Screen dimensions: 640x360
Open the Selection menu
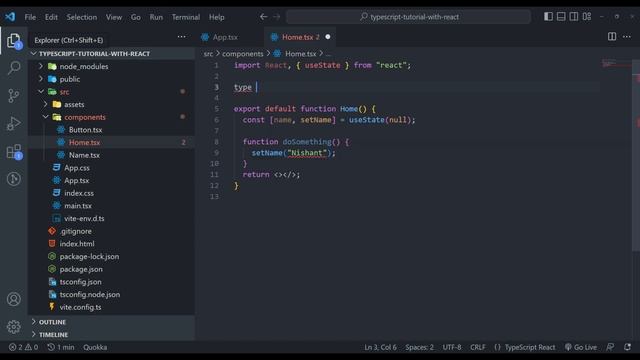coord(82,17)
